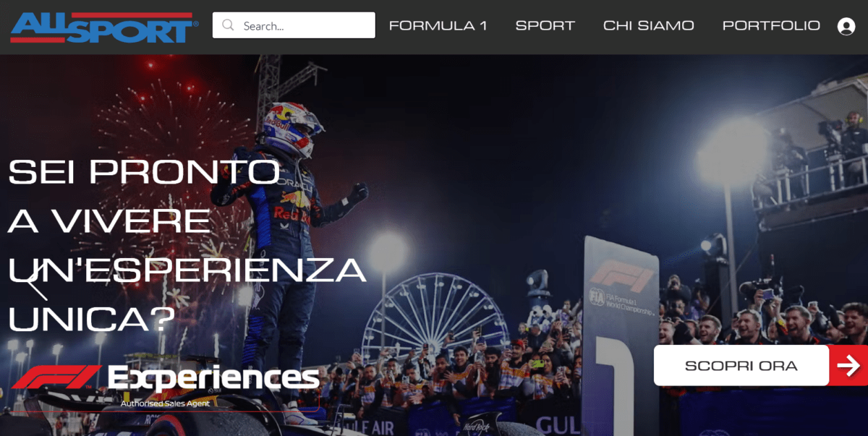Open the user account profile icon
868x436 pixels.
(x=846, y=26)
